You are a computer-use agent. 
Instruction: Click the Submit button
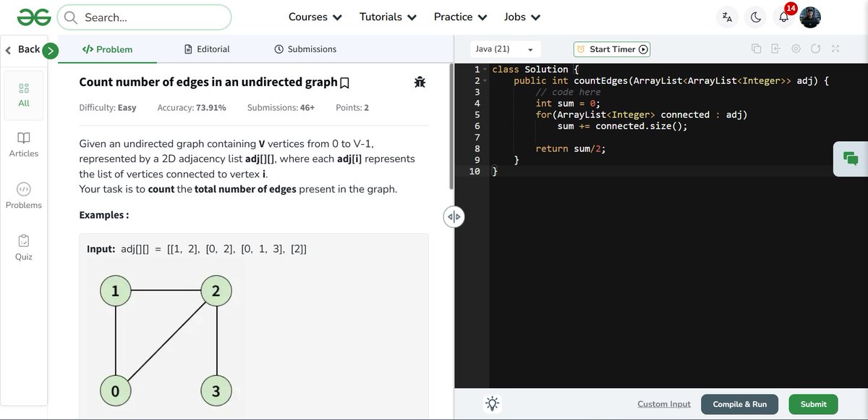[x=812, y=404]
